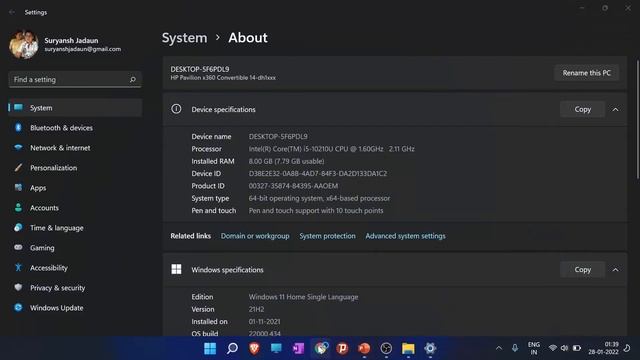Open OneNote from the taskbar
The height and width of the screenshot is (360, 640).
298,348
